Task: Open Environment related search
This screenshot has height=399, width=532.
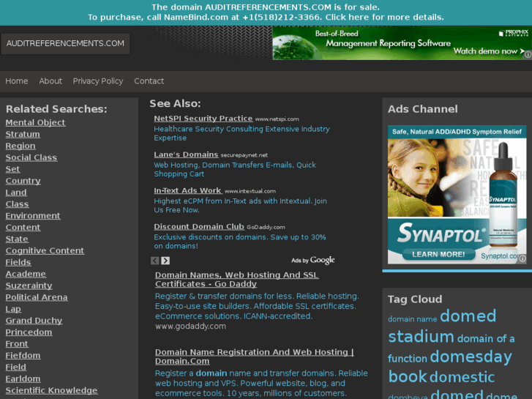Action: tap(33, 216)
